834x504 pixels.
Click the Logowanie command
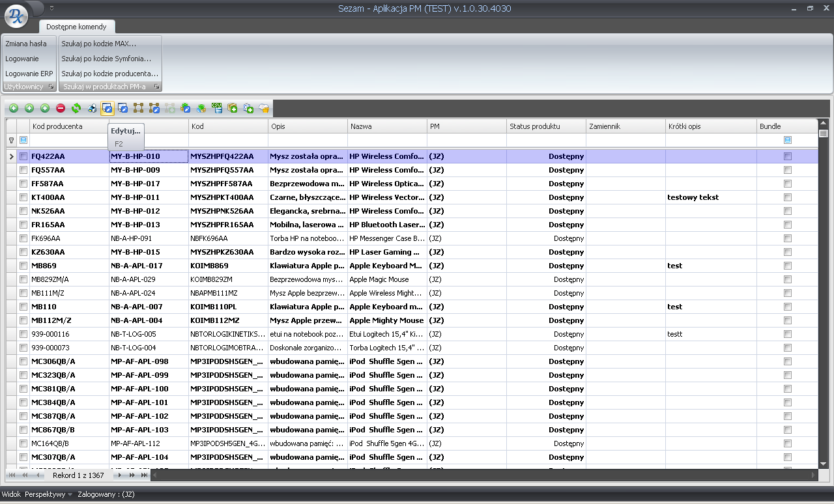[x=22, y=59]
